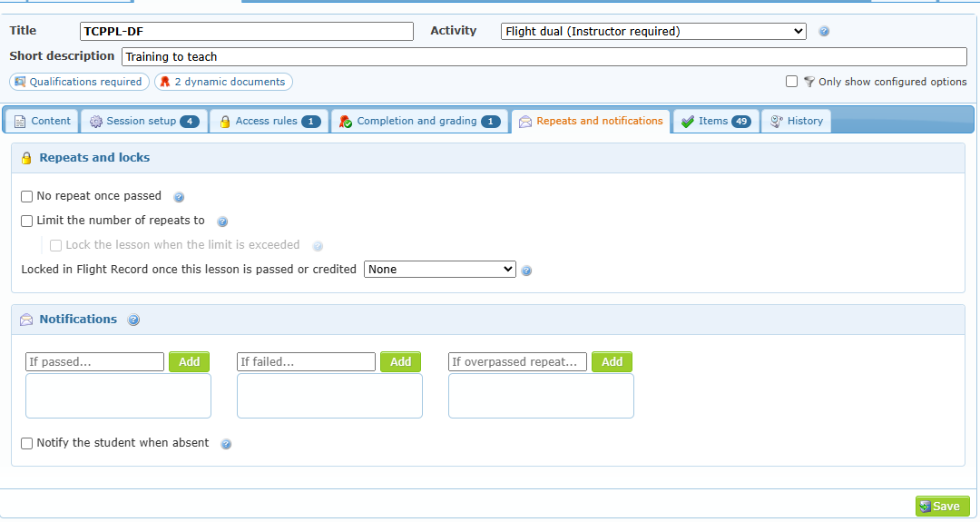Viewport: 980px width, 522px height.
Task: Switch to Completion and grading tab
Action: [420, 122]
